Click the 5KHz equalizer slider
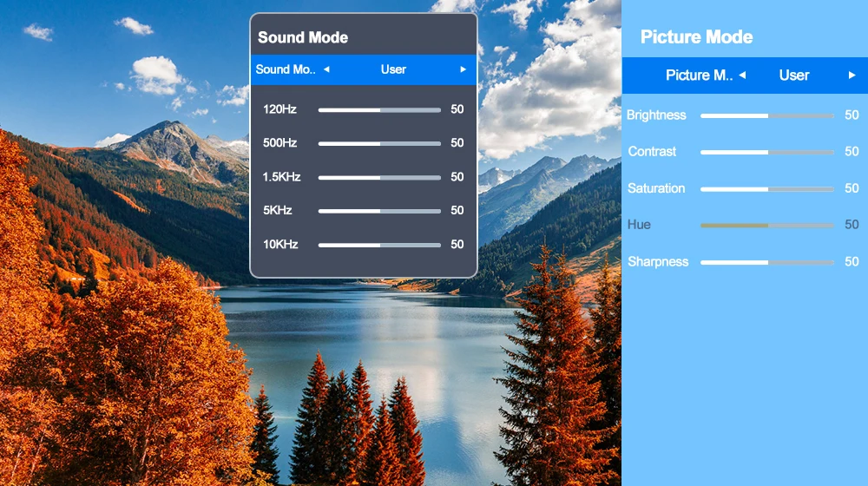The width and height of the screenshot is (868, 486). (x=379, y=211)
